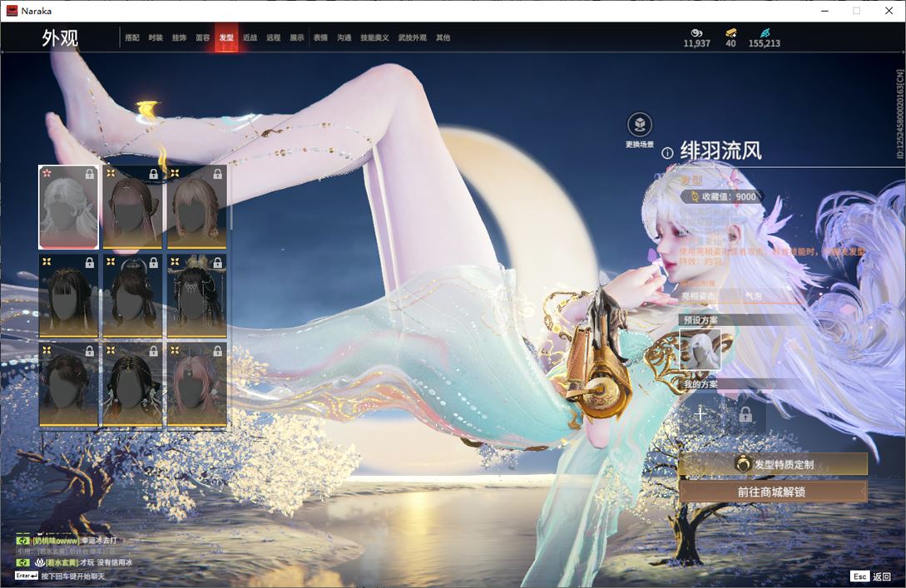Open the info icon beside 绯羽流风

click(667, 153)
